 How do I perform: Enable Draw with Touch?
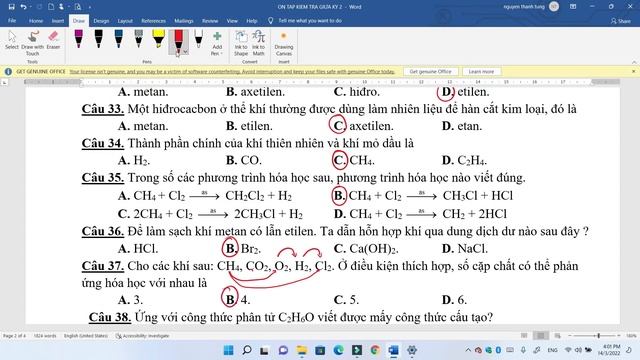33,43
